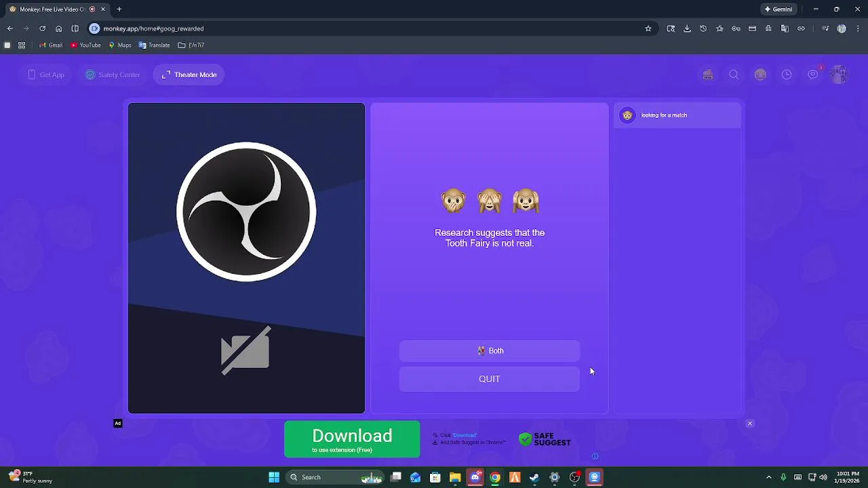Reload the page
The width and height of the screenshot is (868, 488).
click(x=42, y=28)
